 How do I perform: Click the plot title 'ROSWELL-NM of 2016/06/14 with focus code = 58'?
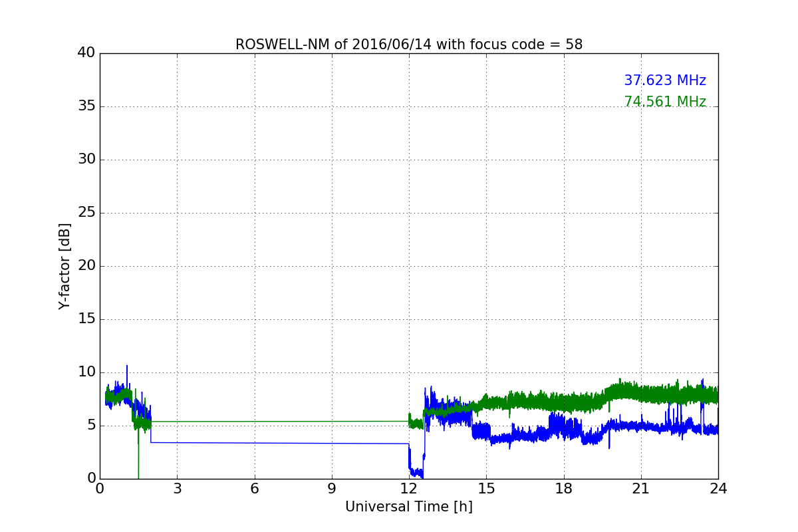click(x=409, y=45)
